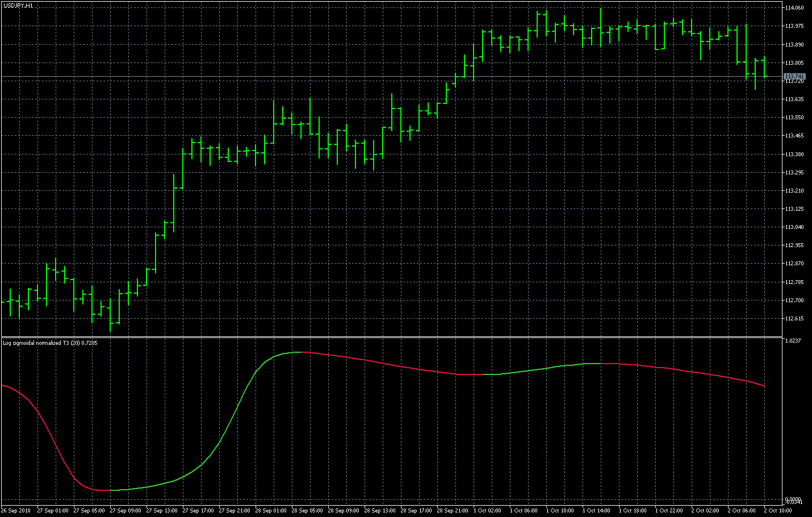Click the 113.210 price axis label
The image size is (812, 517).
coord(794,191)
